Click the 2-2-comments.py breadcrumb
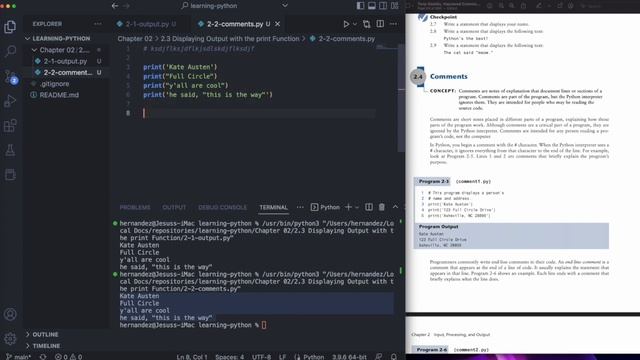This screenshot has width=640, height=360. pos(346,39)
